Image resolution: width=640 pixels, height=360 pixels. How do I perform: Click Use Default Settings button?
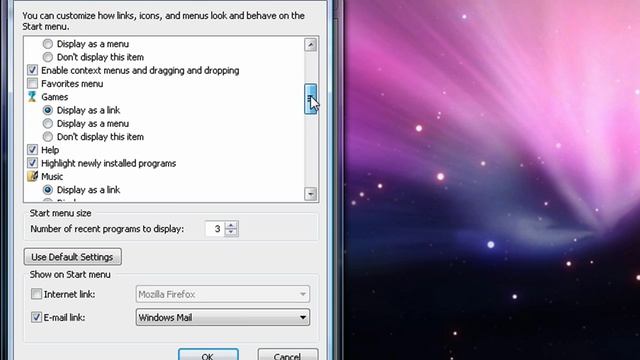(72, 257)
